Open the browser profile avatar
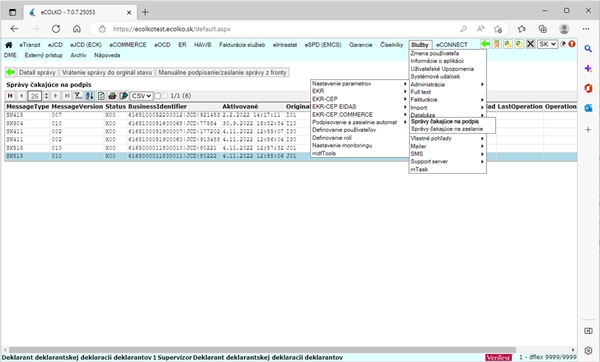 564,29
